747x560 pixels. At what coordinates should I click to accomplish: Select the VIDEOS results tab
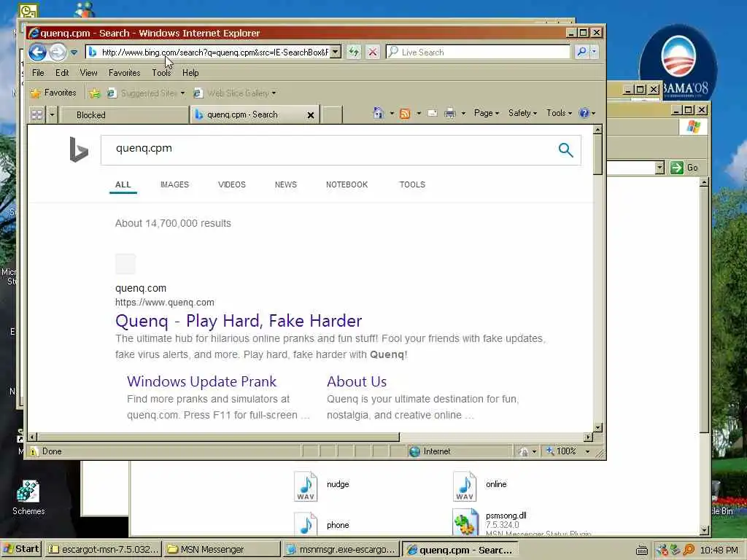coord(231,184)
